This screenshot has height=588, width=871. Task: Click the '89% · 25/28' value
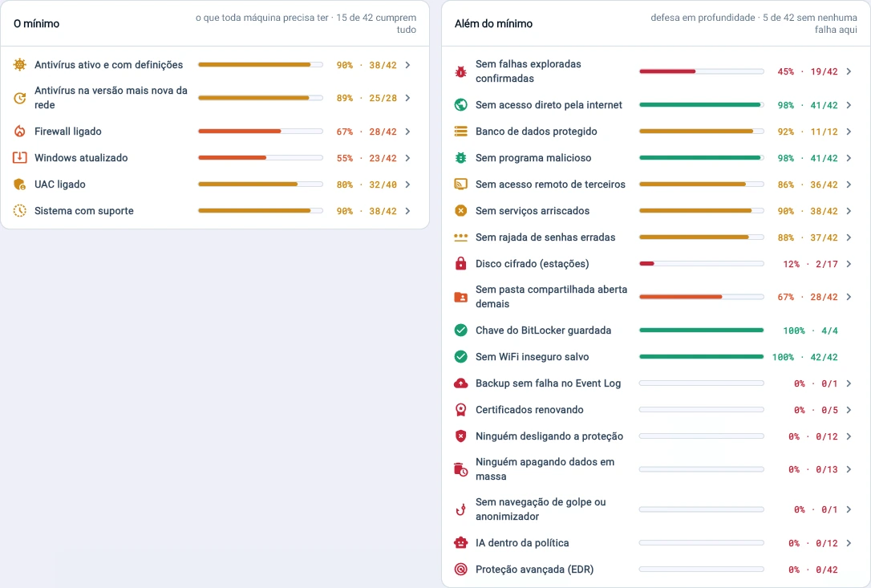point(367,99)
